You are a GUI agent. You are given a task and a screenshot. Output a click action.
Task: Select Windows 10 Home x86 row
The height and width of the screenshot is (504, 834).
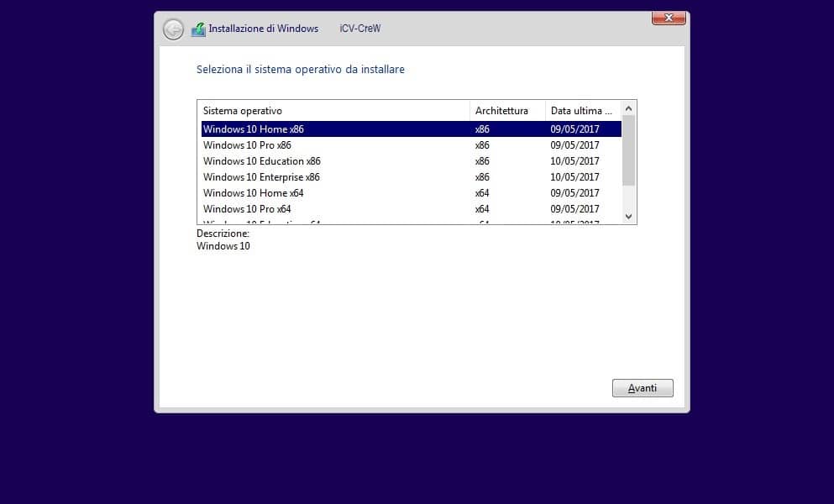tap(412, 129)
